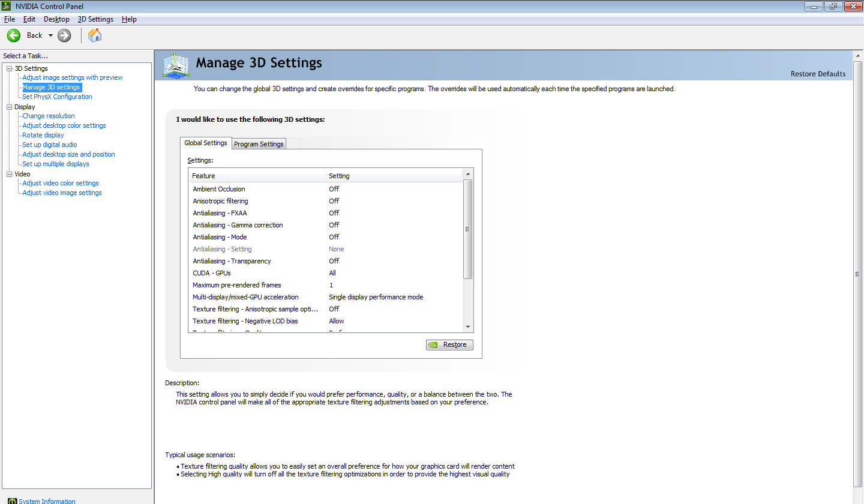Open Adjust desktop size and position
This screenshot has height=504, width=864.
68,154
